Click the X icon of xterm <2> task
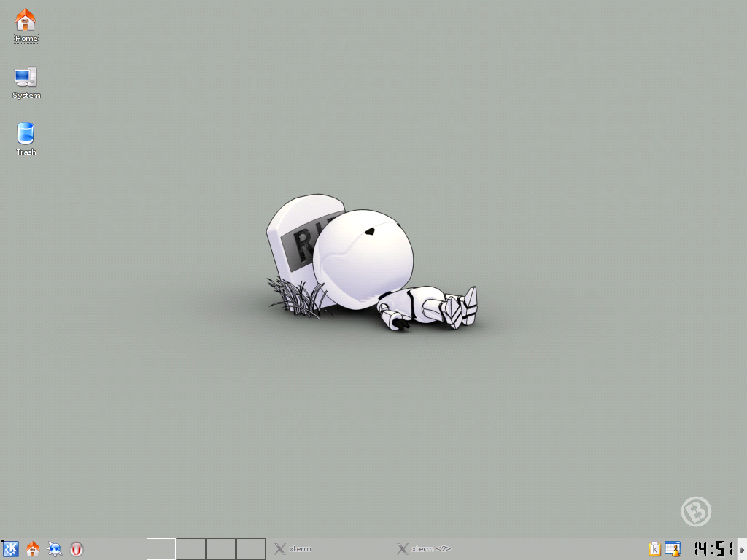Viewport: 747px width, 560px height. pyautogui.click(x=402, y=549)
